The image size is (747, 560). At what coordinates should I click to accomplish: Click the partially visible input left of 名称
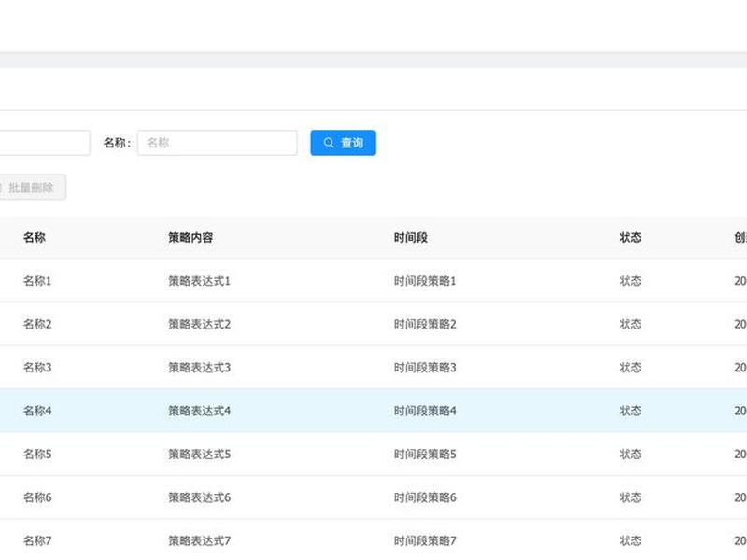45,143
